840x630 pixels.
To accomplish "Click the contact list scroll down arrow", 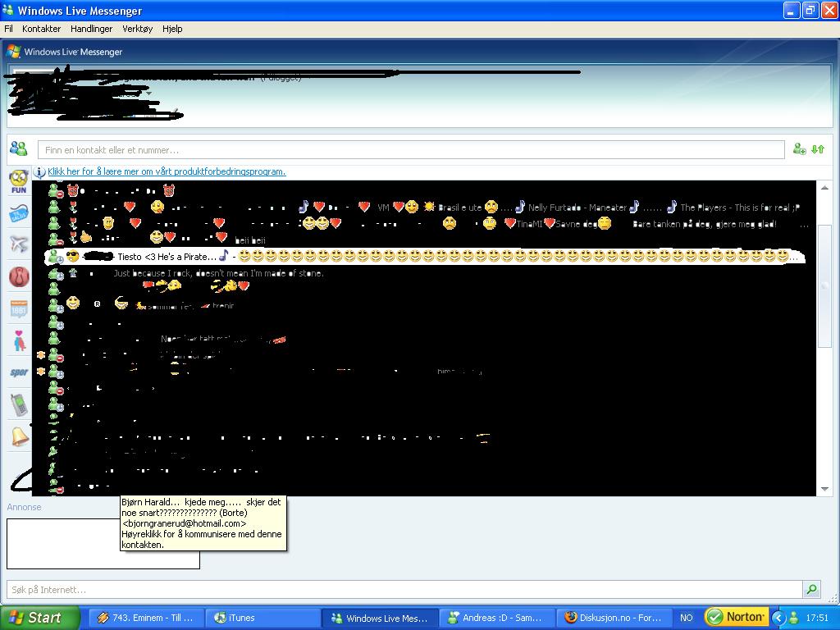I will 824,489.
